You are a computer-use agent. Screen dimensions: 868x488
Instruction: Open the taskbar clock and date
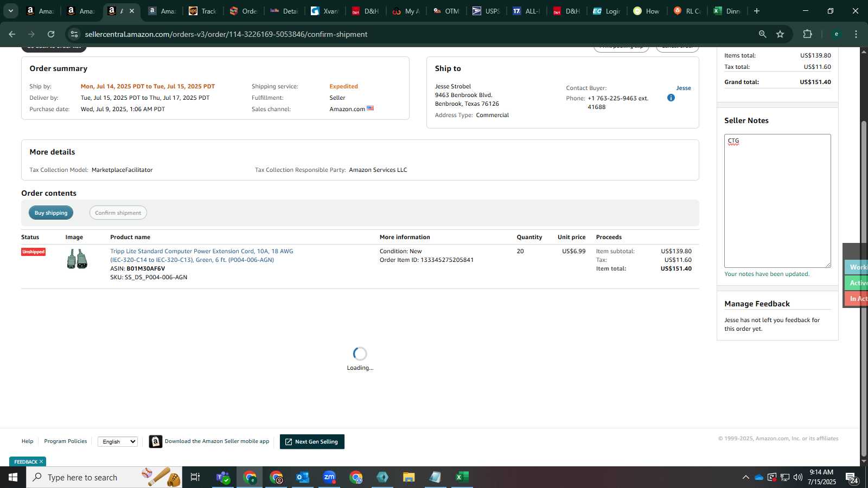[x=821, y=477]
